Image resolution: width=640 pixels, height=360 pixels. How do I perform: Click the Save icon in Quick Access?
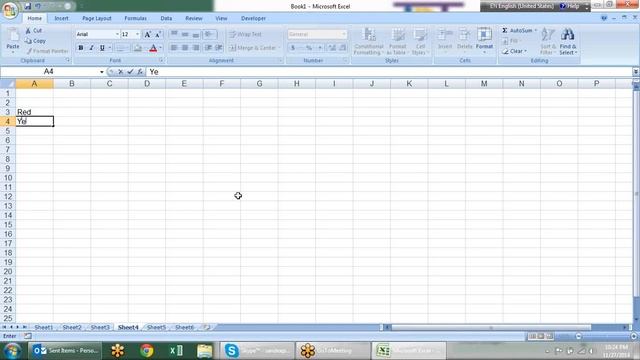[28, 6]
